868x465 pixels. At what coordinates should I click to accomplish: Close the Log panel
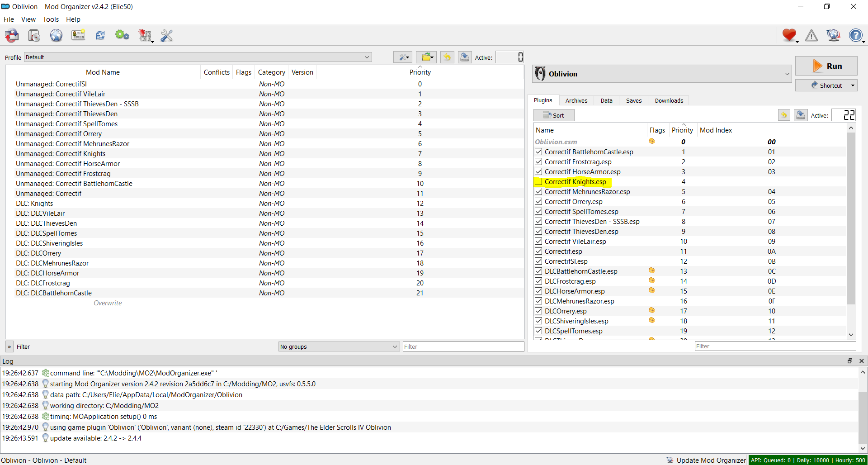pos(862,361)
